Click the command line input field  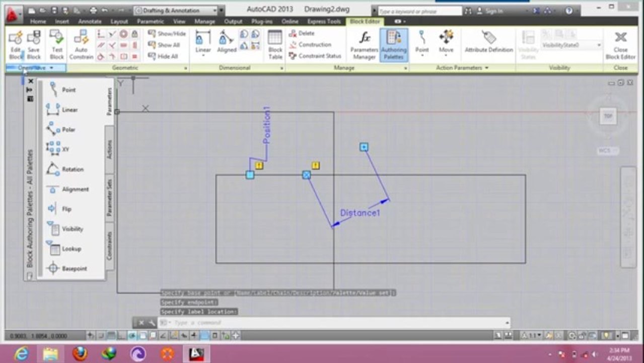(334, 323)
